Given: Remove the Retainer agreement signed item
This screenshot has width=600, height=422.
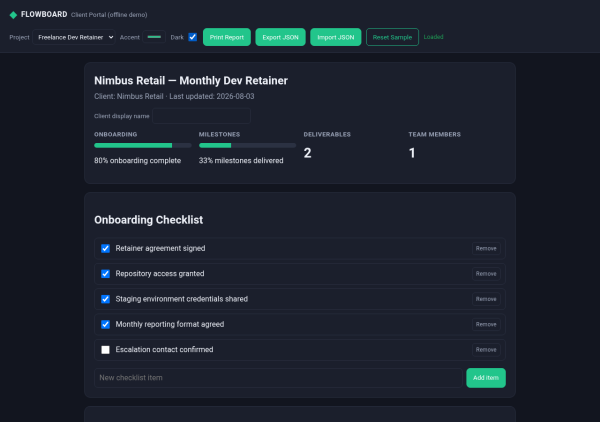Looking at the screenshot, I should (x=486, y=249).
